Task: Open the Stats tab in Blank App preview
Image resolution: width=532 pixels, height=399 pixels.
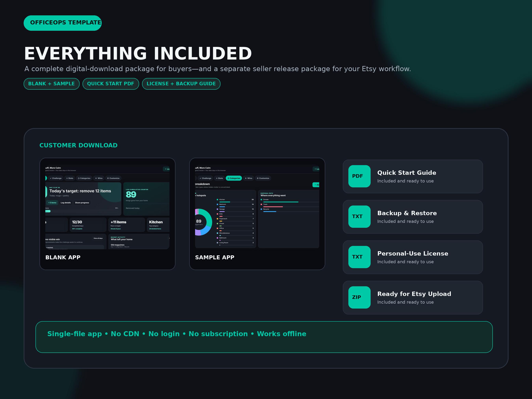Action: coord(70,178)
